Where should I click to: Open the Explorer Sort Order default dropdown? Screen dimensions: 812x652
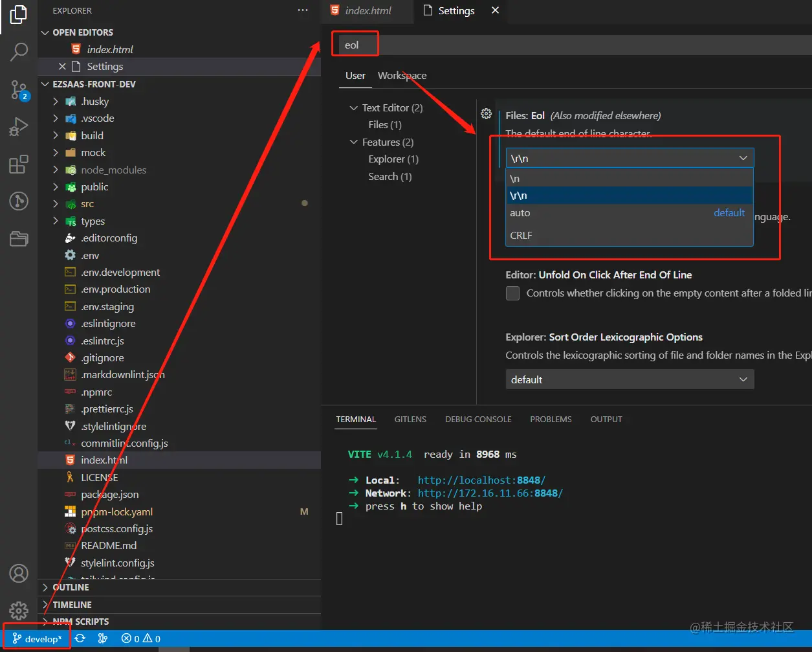tap(630, 379)
